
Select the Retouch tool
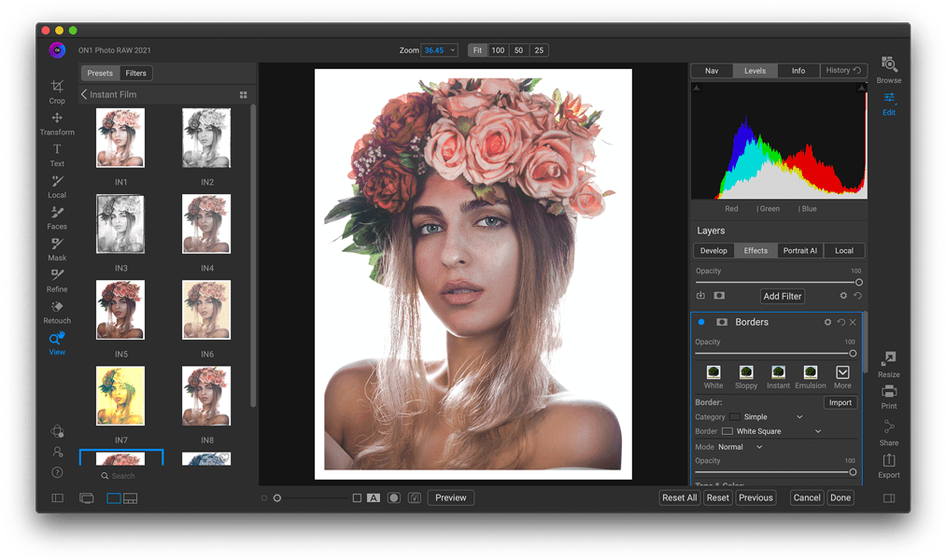(x=57, y=311)
